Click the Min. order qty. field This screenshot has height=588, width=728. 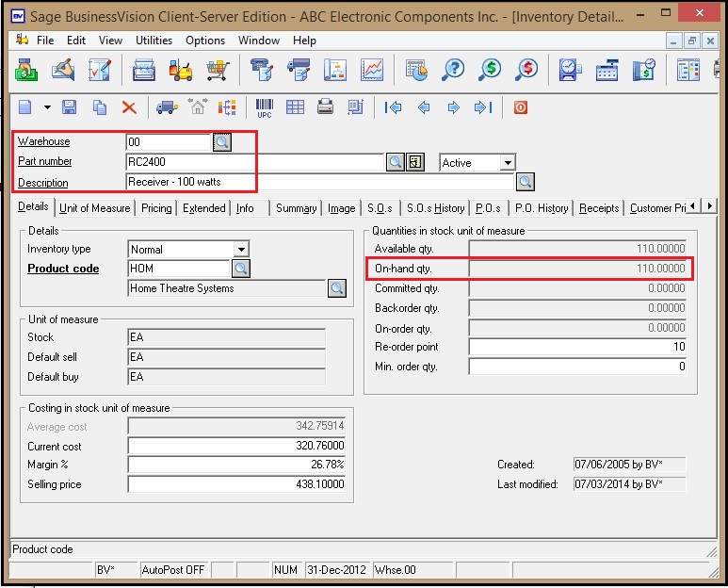point(577,367)
